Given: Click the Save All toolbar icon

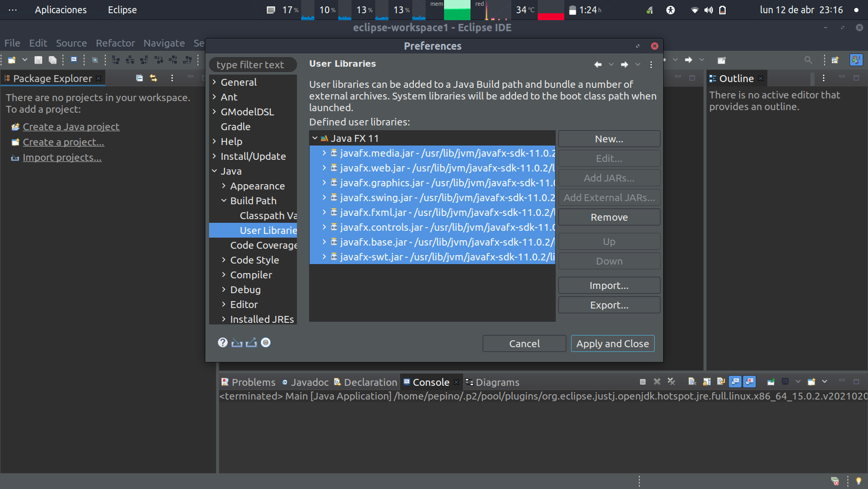Looking at the screenshot, I should tap(52, 60).
